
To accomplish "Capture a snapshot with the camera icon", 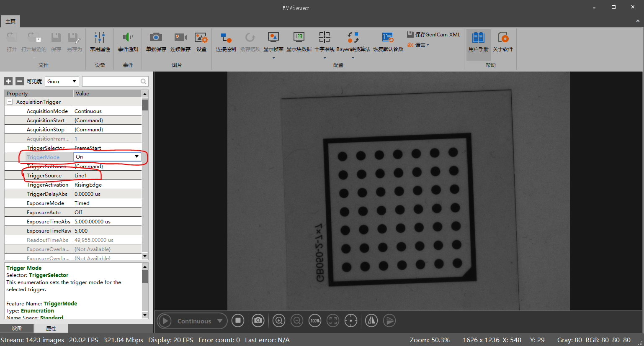I will coord(258,320).
